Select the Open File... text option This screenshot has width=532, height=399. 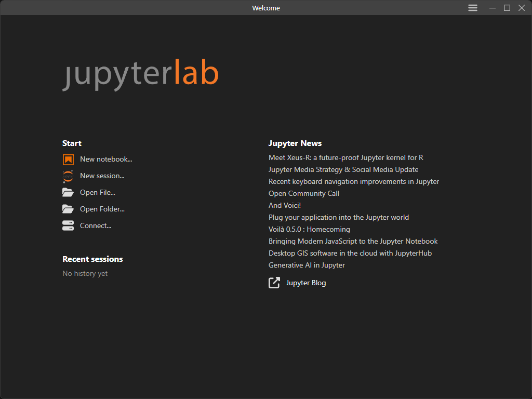coord(98,193)
